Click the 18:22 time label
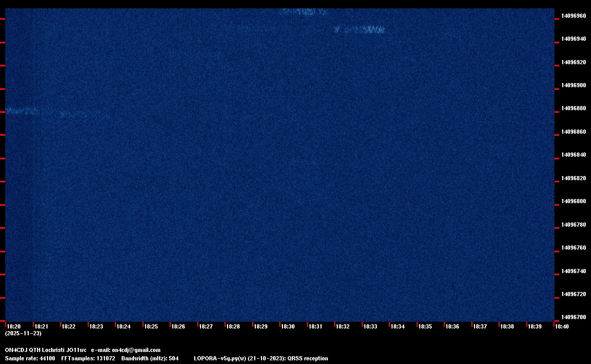Screen dimensions: 591x364 [68, 326]
